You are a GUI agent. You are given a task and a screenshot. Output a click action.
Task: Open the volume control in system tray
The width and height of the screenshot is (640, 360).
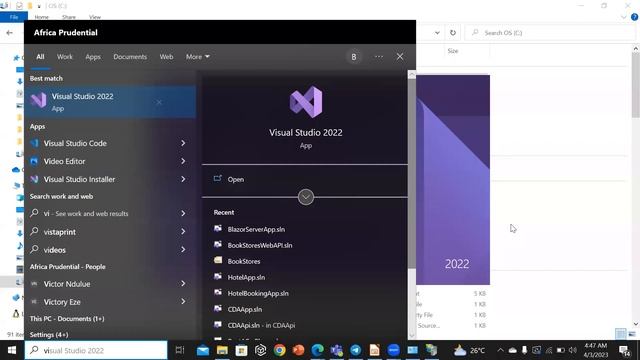(573, 350)
